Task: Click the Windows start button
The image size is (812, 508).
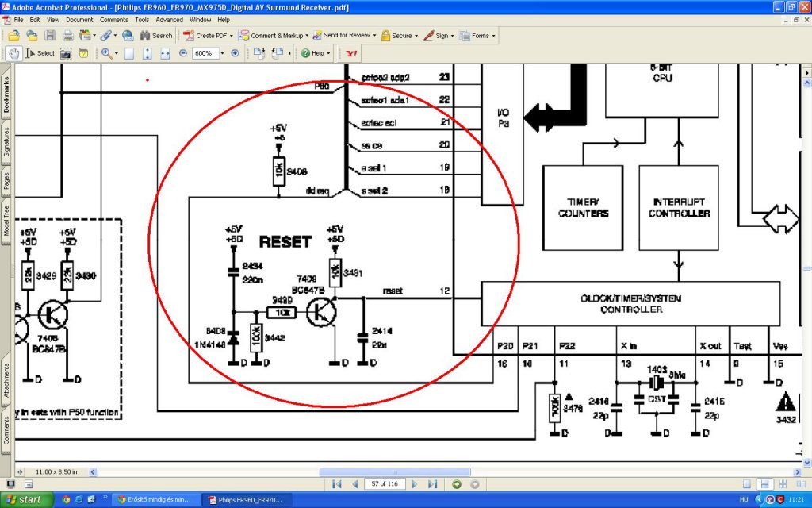Action: 26,500
